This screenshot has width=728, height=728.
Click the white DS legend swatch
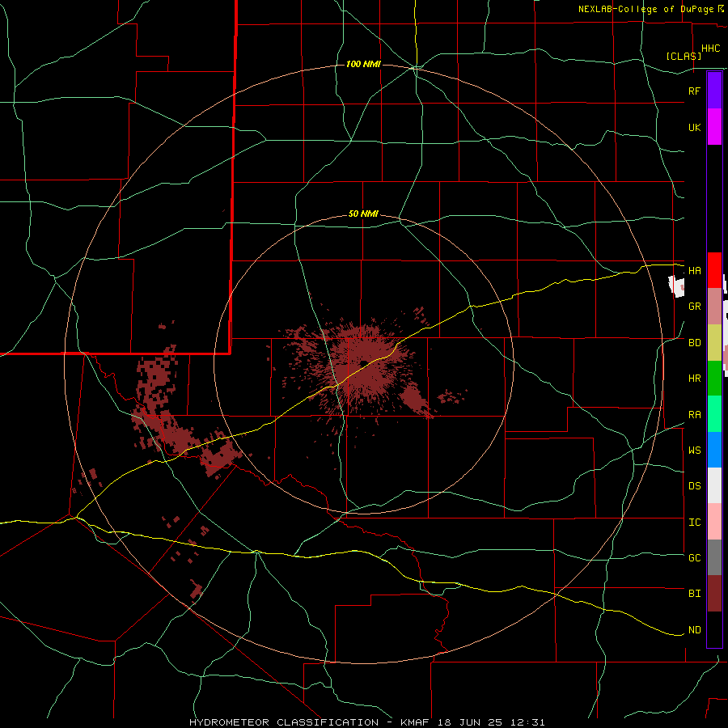click(714, 485)
